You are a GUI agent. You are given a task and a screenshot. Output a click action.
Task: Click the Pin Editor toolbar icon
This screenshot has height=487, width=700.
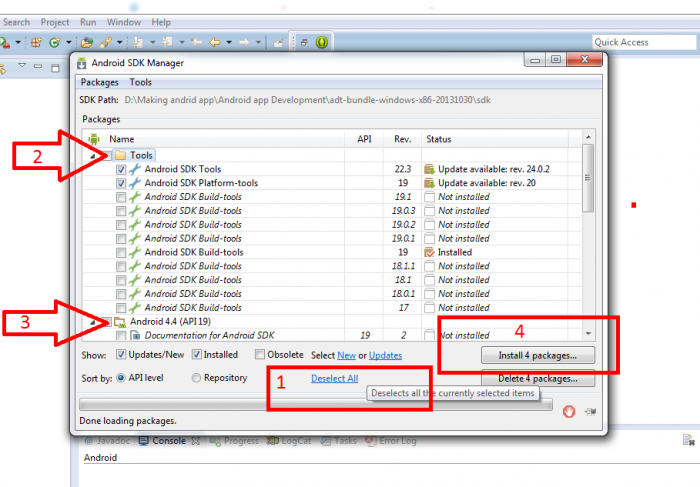click(278, 43)
